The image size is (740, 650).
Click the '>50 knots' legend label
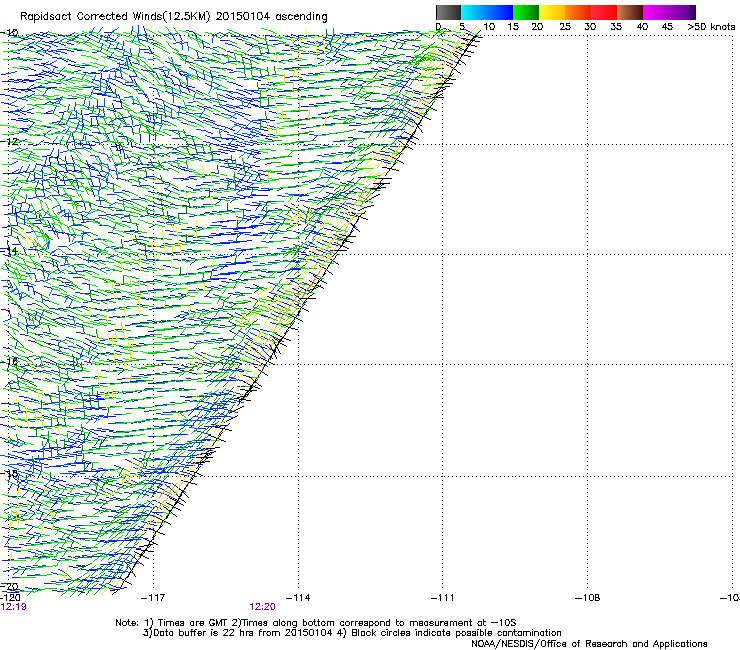point(711,27)
